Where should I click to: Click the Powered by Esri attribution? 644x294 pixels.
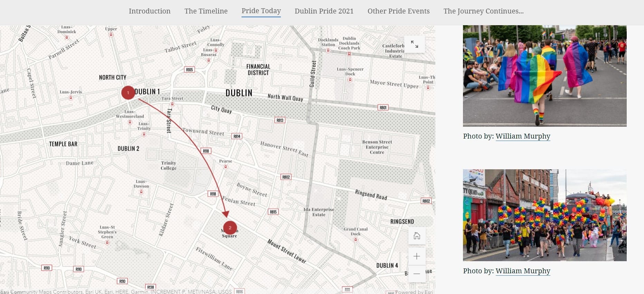(414, 292)
